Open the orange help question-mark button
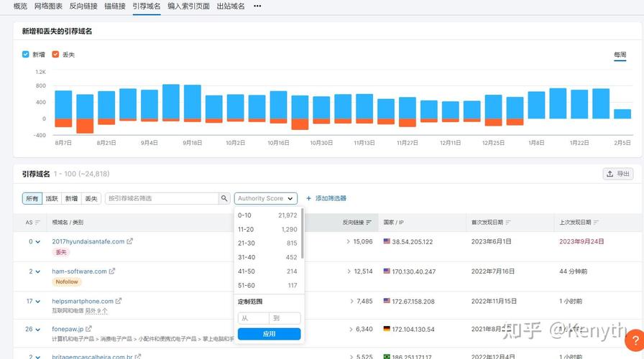644x359 pixels. [635, 340]
